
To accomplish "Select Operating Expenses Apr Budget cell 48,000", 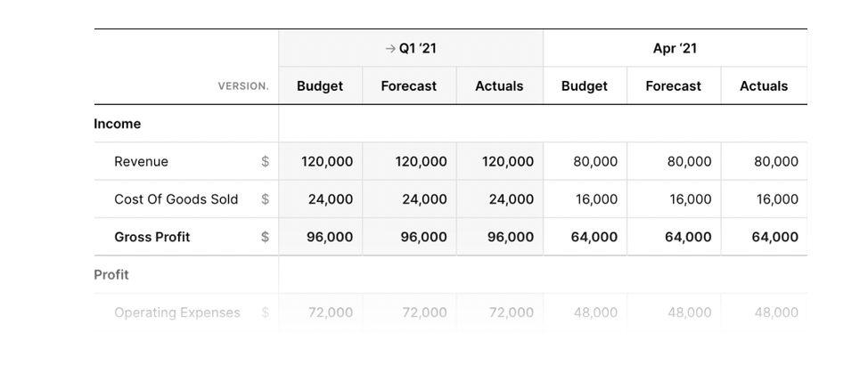I will 585,312.
